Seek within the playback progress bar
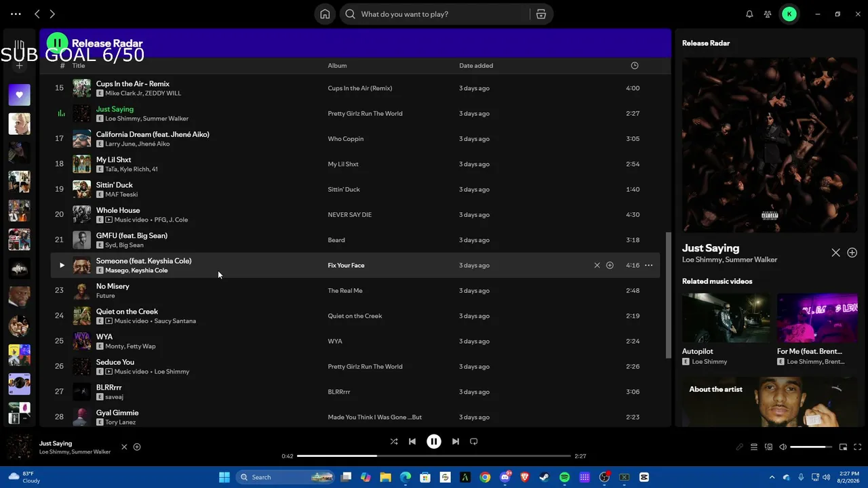Screen dimensions: 868x488 pos(434,456)
